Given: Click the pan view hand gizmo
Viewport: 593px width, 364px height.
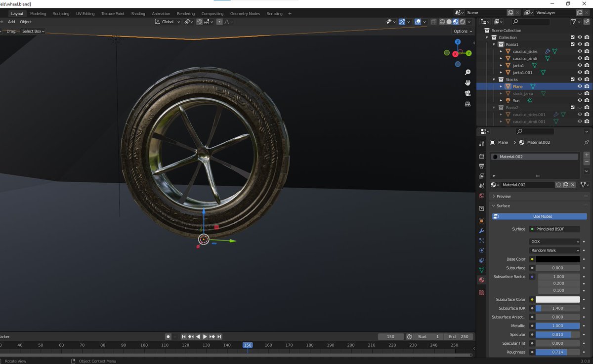Looking at the screenshot, I should point(467,83).
